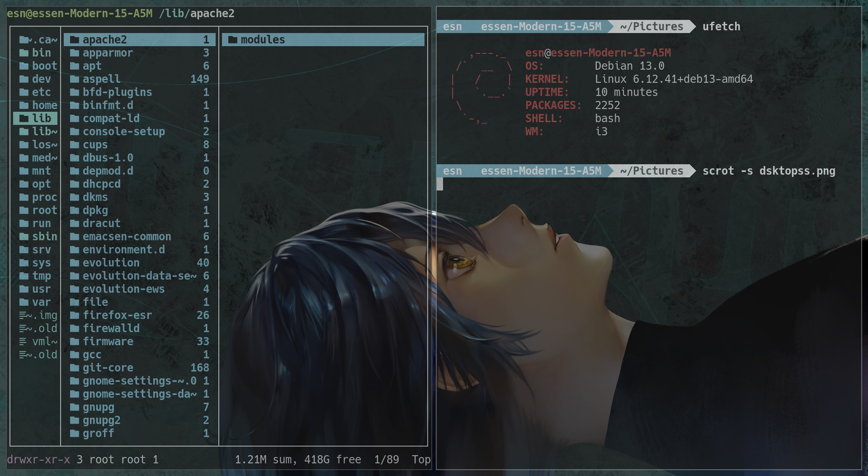Click the folder icon beside aspell
Viewport: 868px width, 476px height.
pyautogui.click(x=75, y=79)
